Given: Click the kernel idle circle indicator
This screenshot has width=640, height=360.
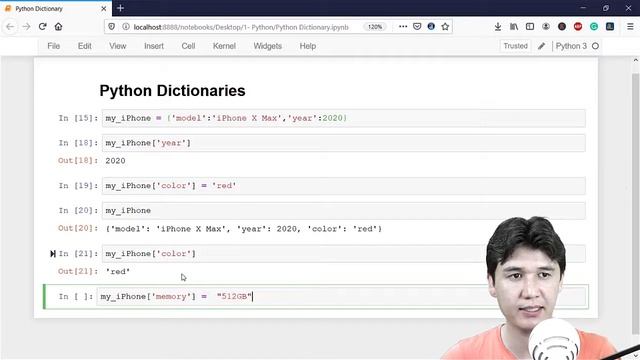Looking at the screenshot, I should [x=596, y=46].
